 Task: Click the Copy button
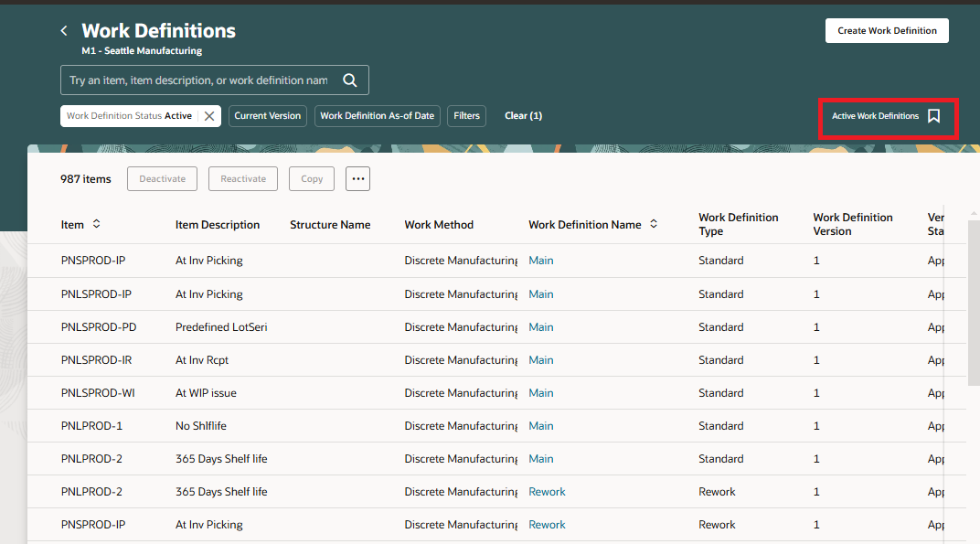coord(311,179)
